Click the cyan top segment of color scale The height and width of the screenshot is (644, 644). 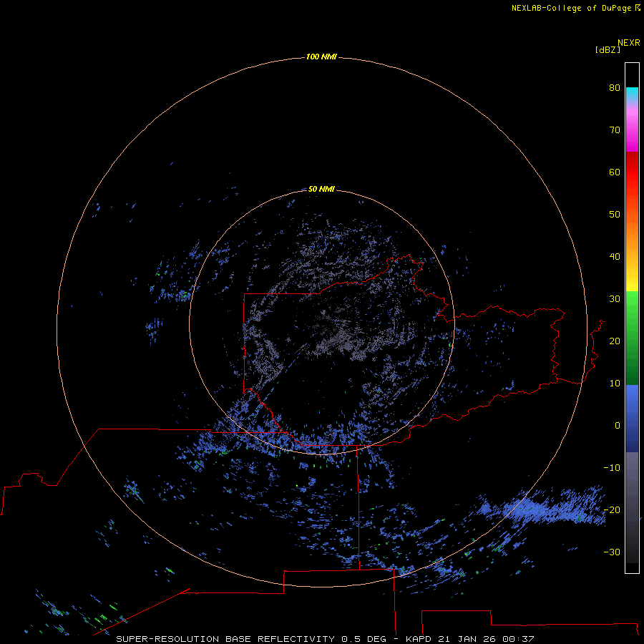(632, 92)
